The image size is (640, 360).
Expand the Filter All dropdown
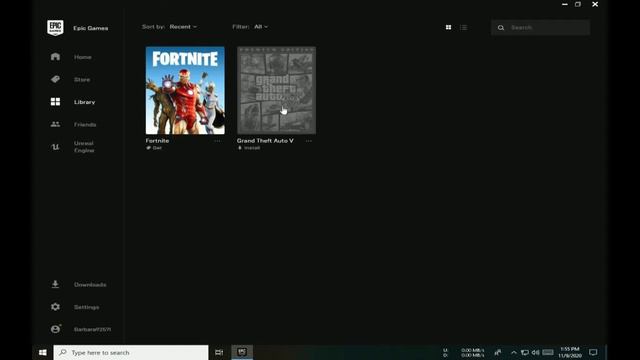(x=261, y=27)
